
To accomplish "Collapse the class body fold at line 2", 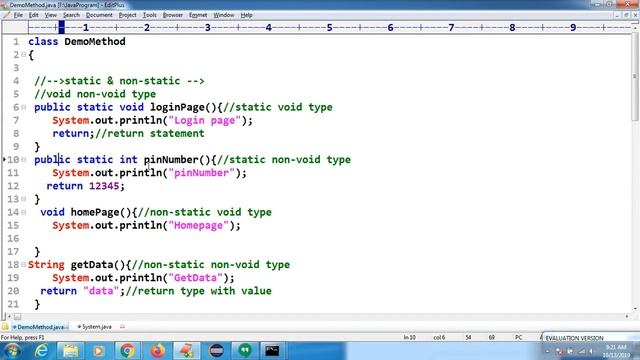I will pos(24,54).
